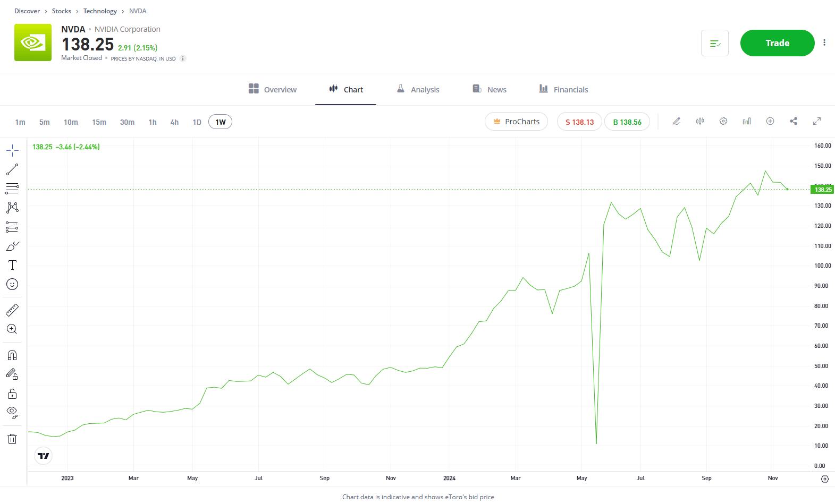Screen dimensions: 835x504
Task: Open the Financials tab
Action: [x=563, y=89]
